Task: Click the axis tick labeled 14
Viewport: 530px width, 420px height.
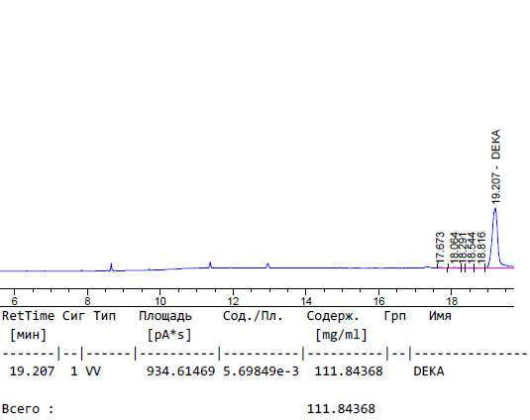Action: (x=306, y=301)
